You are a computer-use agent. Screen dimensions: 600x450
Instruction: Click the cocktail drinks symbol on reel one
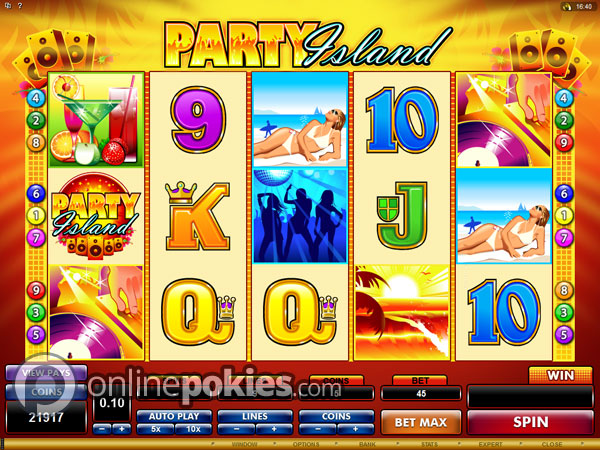tap(96, 119)
